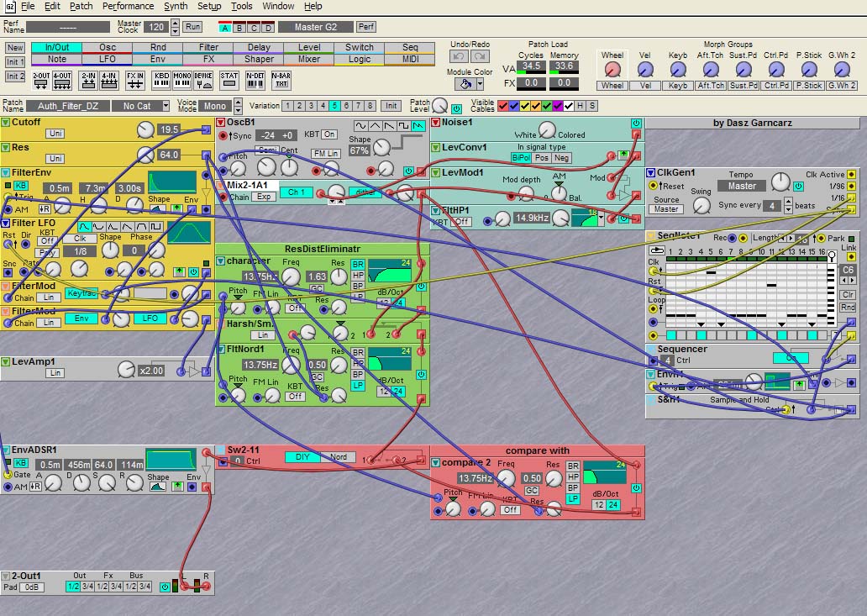Toggle red cable visibility checkbox

pyautogui.click(x=502, y=106)
